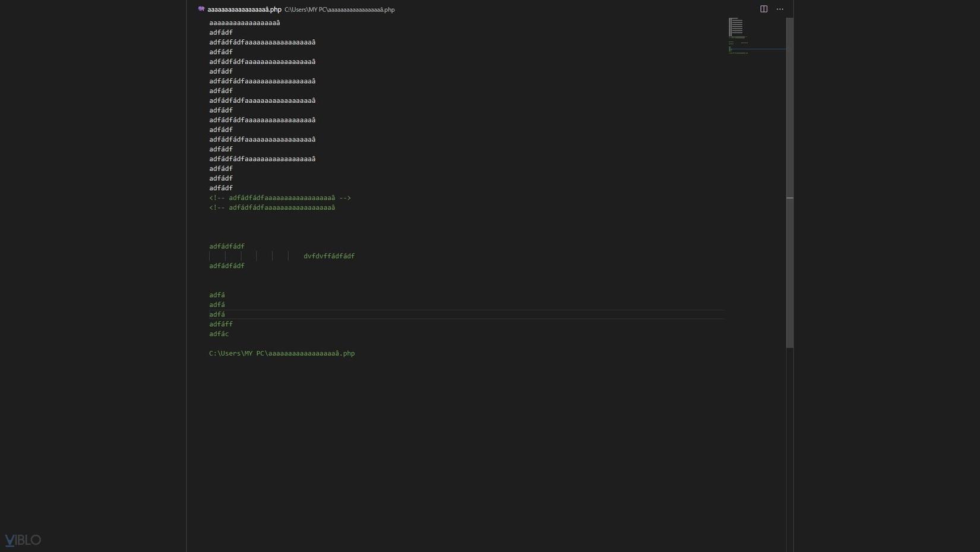This screenshot has height=552, width=980.
Task: Click the file path shown in the tab header
Action: click(x=340, y=10)
